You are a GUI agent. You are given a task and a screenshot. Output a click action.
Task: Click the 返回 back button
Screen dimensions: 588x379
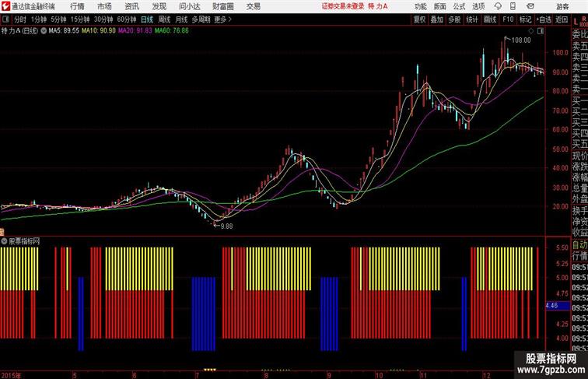pyautogui.click(x=562, y=19)
